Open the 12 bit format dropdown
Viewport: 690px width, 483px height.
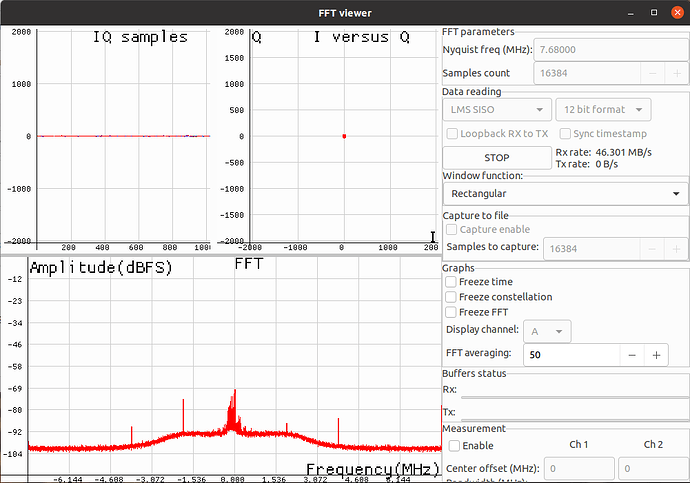tap(605, 109)
